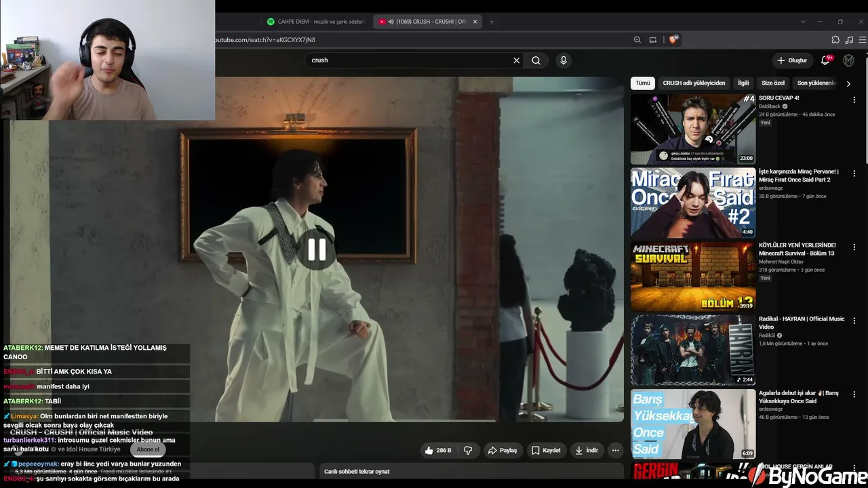Visit the Baldiback channel link
This screenshot has width=868, height=488.
coord(770,106)
